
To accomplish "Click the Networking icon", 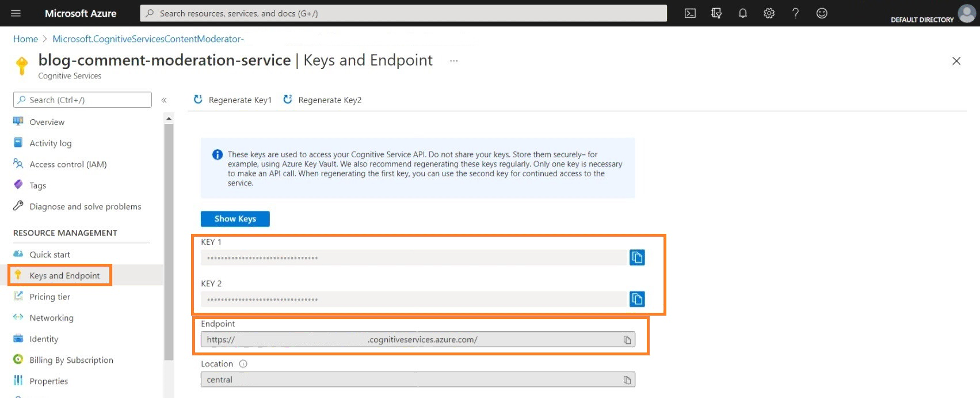I will [x=18, y=317].
